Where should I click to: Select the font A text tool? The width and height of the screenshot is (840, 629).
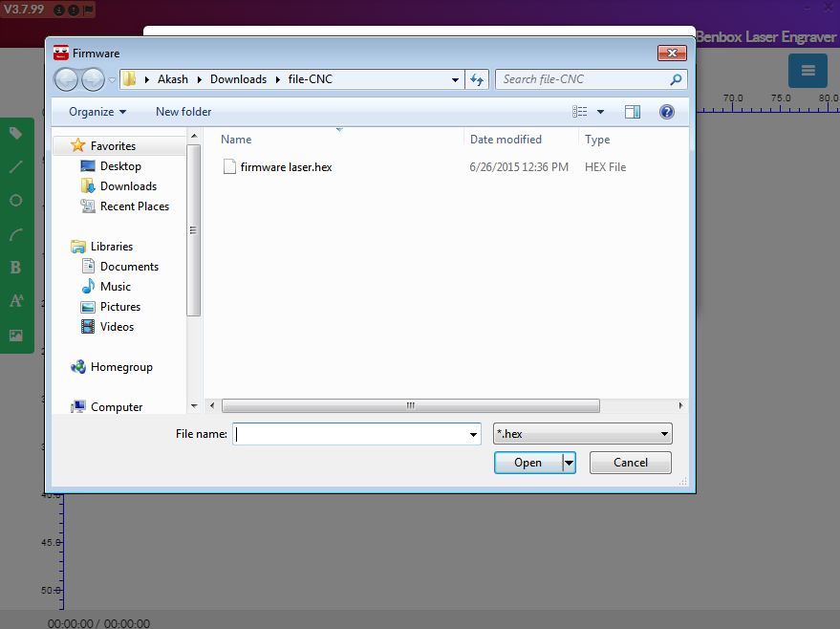16,300
